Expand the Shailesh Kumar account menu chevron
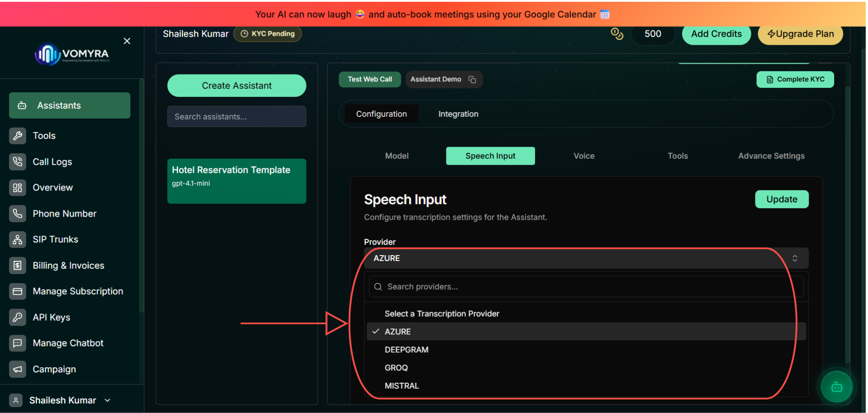 click(x=108, y=400)
